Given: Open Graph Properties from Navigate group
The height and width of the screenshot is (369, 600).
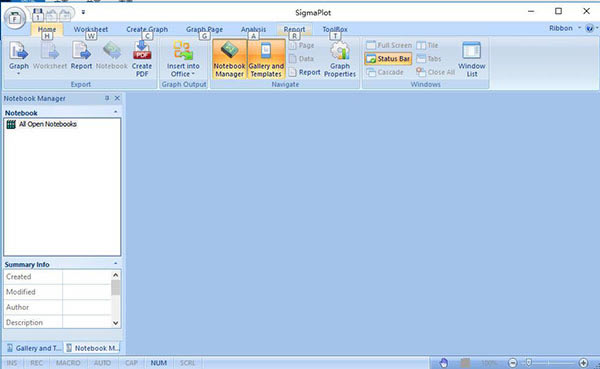Looking at the screenshot, I should tap(340, 59).
